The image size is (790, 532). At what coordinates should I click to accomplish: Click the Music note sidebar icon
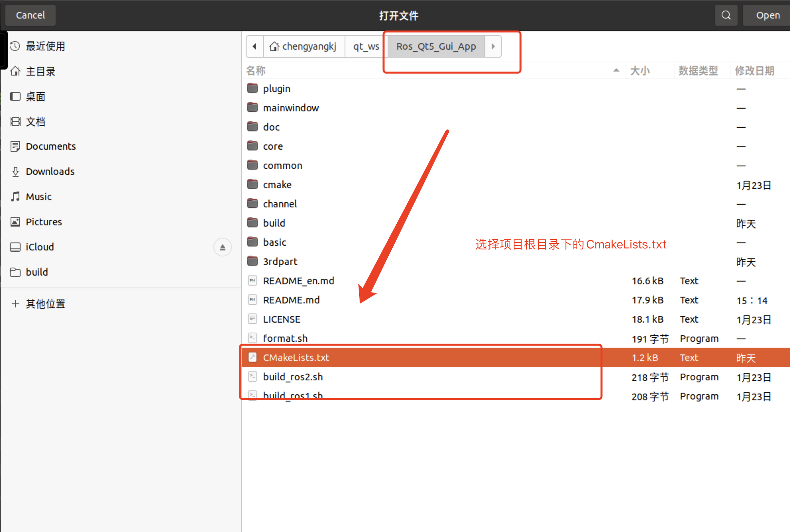(15, 197)
